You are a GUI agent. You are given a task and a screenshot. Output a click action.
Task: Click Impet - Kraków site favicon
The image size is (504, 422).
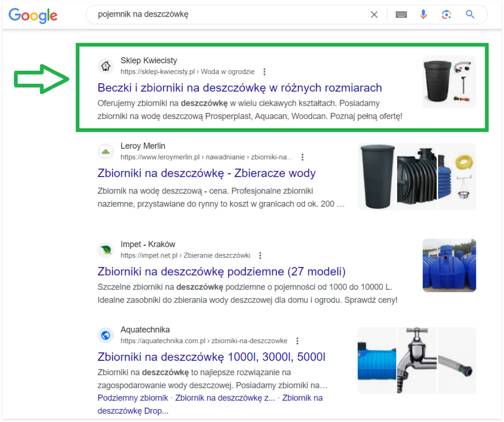point(106,250)
